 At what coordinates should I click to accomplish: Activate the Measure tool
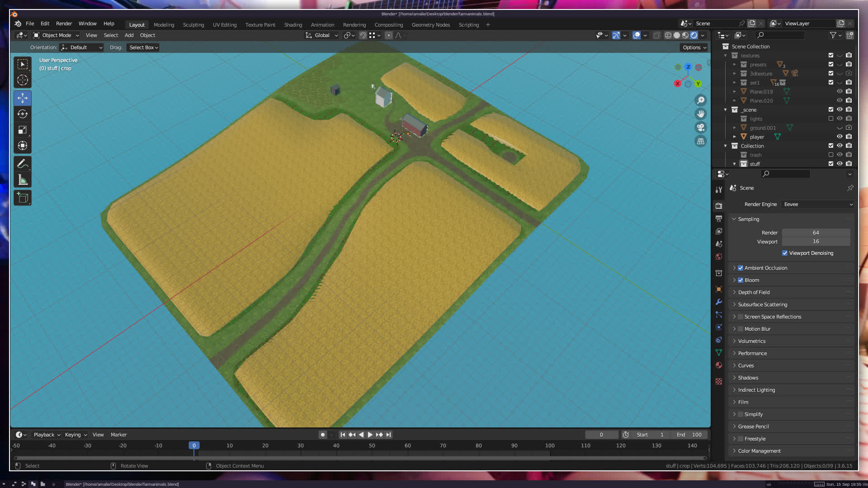(23, 180)
